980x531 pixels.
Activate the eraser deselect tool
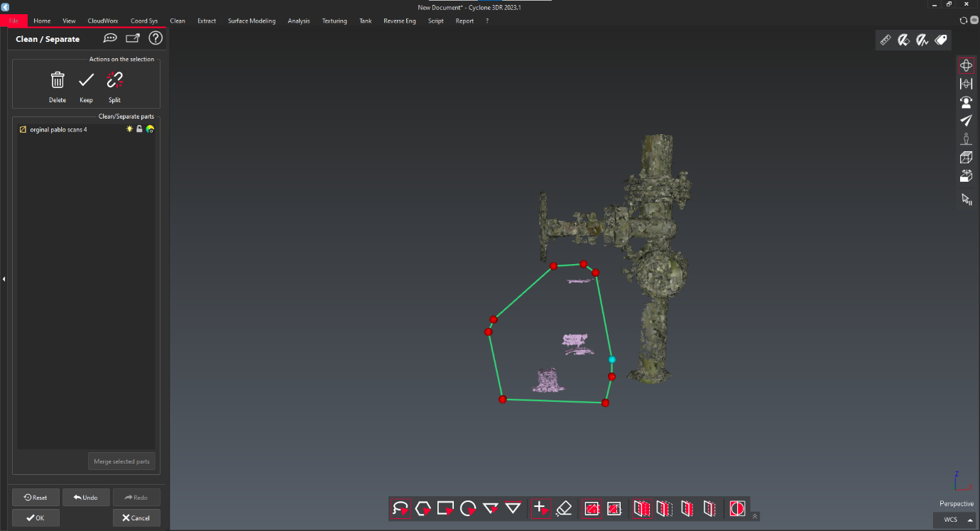pyautogui.click(x=564, y=508)
